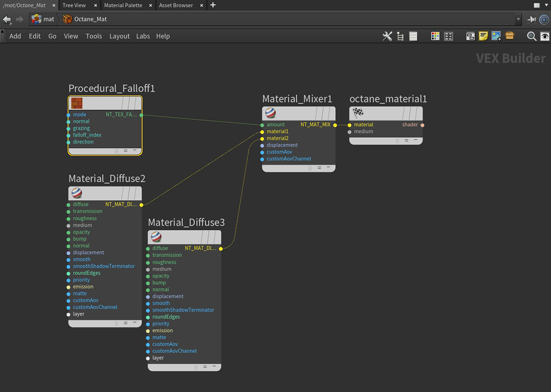
Task: Toggle the eye display options icon
Action: 545,36
